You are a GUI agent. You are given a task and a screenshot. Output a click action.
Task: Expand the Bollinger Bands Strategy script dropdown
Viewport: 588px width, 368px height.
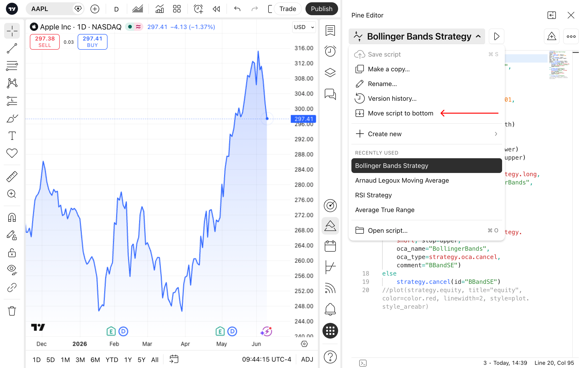[x=417, y=37]
